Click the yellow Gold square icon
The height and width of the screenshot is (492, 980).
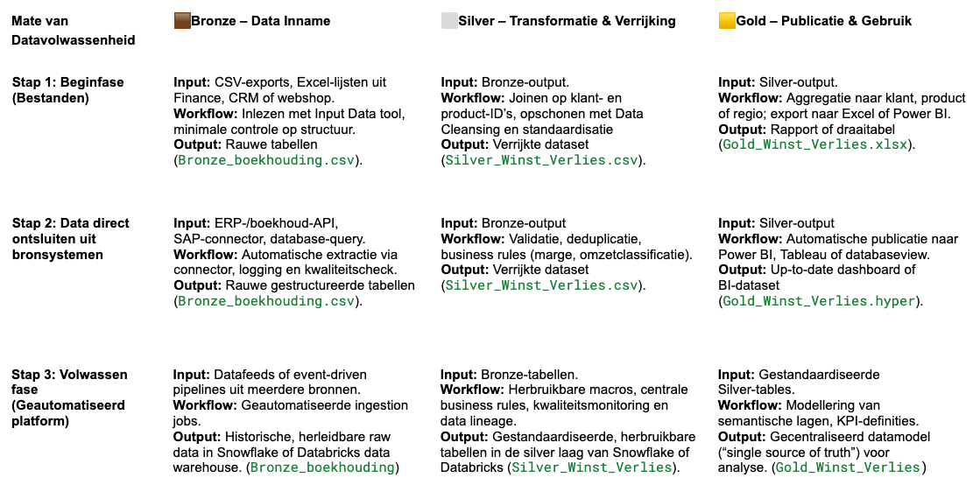(727, 21)
